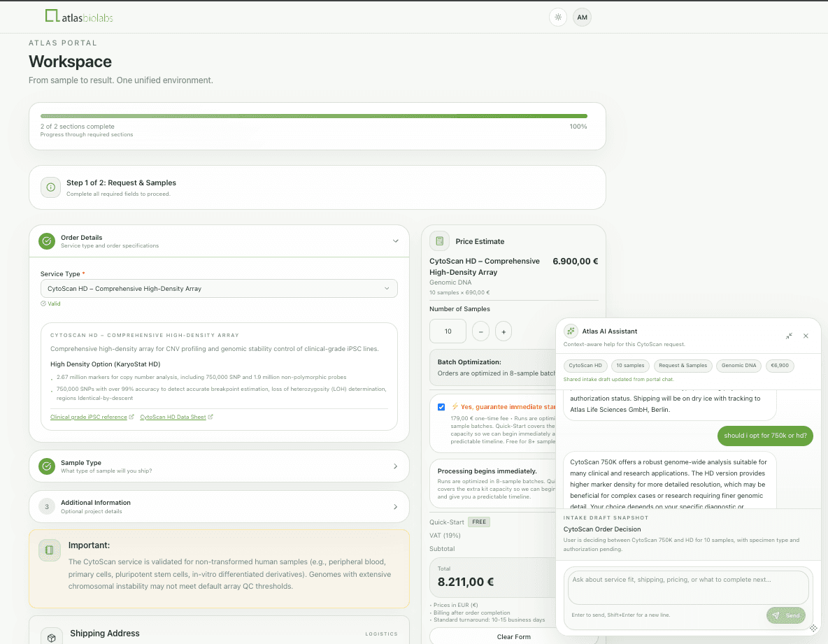This screenshot has width=828, height=644.
Task: Open the CytoScan HD Data Sheet link
Action: pos(173,417)
